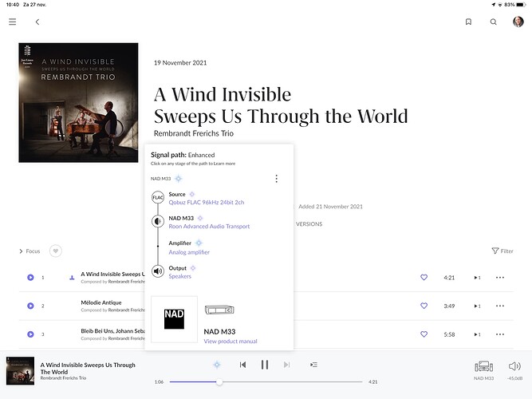Play track 1 with its play button
The height and width of the screenshot is (399, 532).
[x=30, y=278]
